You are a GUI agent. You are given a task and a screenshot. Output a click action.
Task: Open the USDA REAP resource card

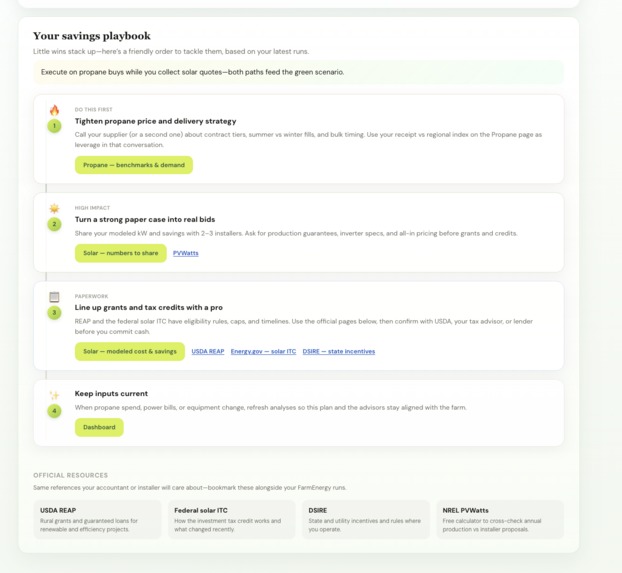pyautogui.click(x=98, y=519)
